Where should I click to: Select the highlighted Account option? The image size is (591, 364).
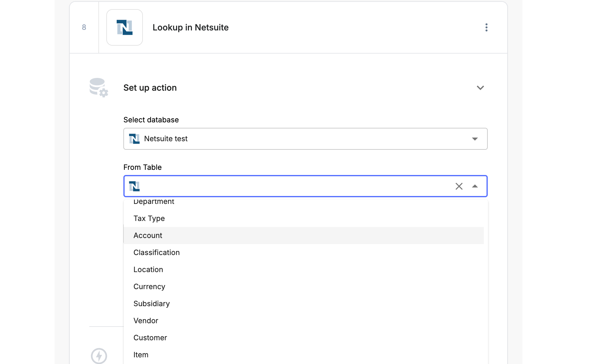tap(148, 236)
